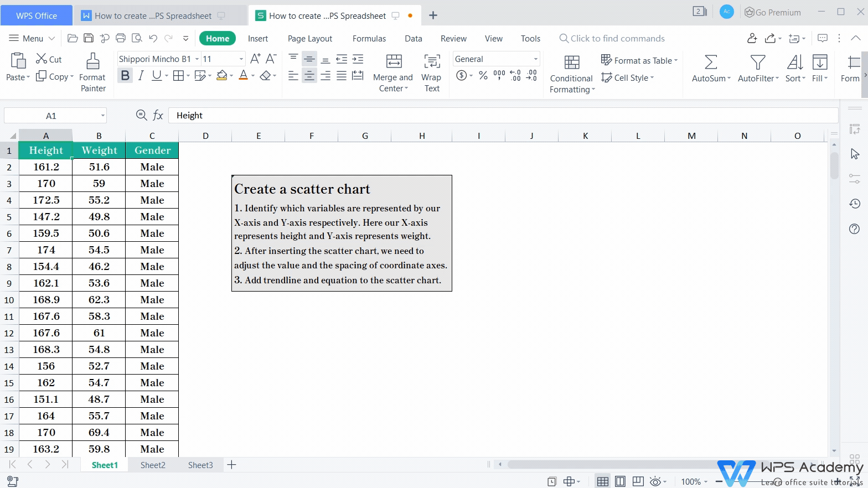Click the fx insert function icon
Image resolution: width=868 pixels, height=488 pixels.
[x=158, y=115]
